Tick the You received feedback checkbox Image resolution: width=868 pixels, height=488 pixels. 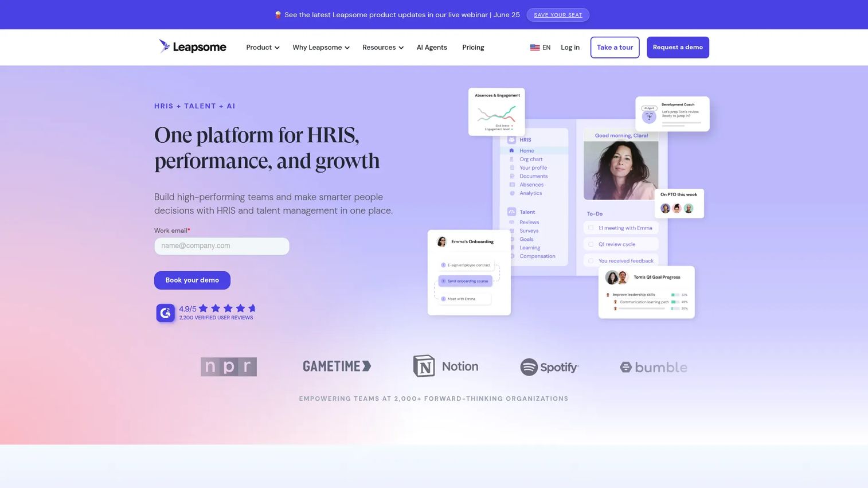(591, 261)
